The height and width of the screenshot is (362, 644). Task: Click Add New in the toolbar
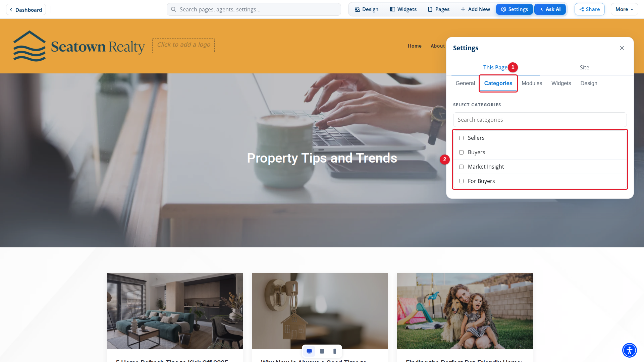[475, 9]
